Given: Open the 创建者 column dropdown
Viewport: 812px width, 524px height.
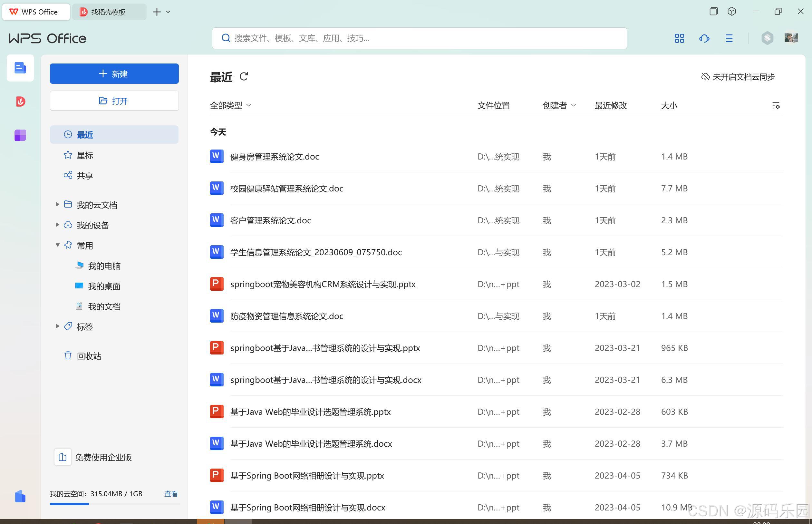Looking at the screenshot, I should [x=559, y=105].
